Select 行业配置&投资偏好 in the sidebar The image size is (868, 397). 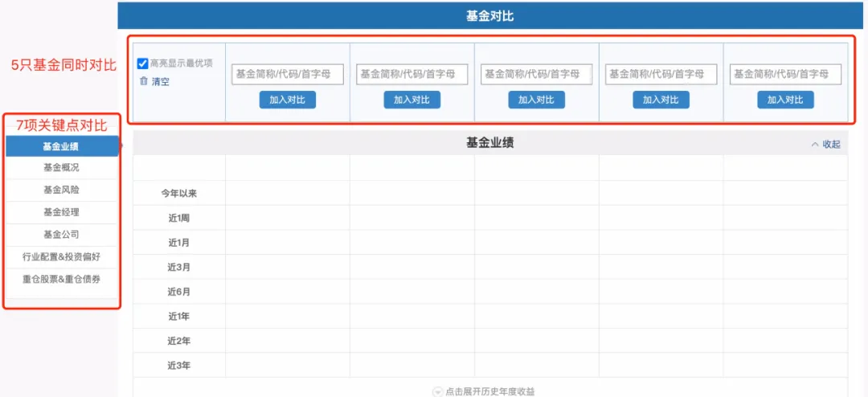[x=62, y=257]
